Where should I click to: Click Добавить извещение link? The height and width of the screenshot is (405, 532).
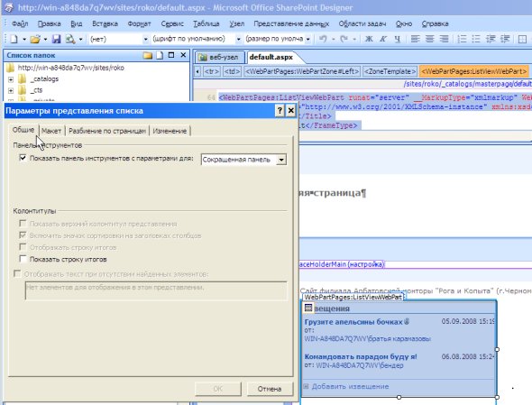click(x=350, y=386)
